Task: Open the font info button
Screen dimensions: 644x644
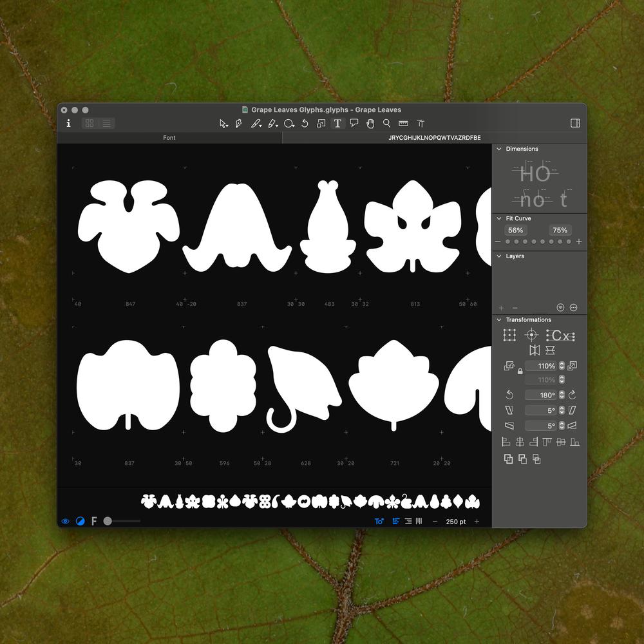Action: (69, 123)
